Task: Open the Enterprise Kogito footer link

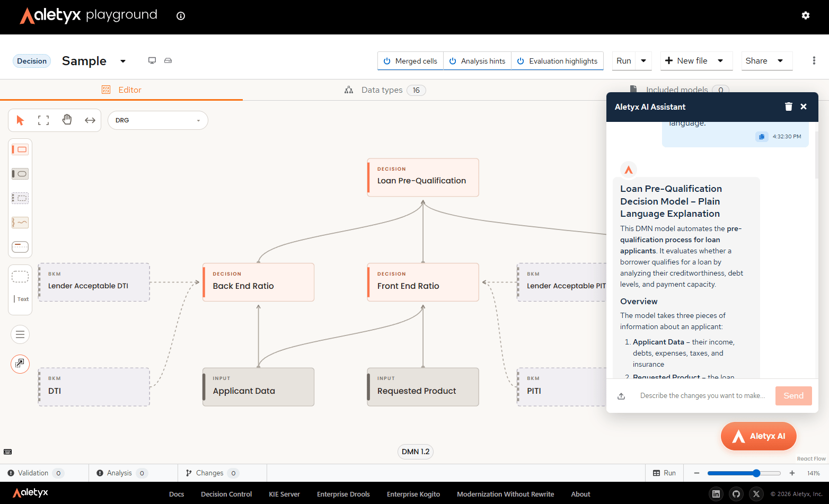Action: click(x=413, y=494)
